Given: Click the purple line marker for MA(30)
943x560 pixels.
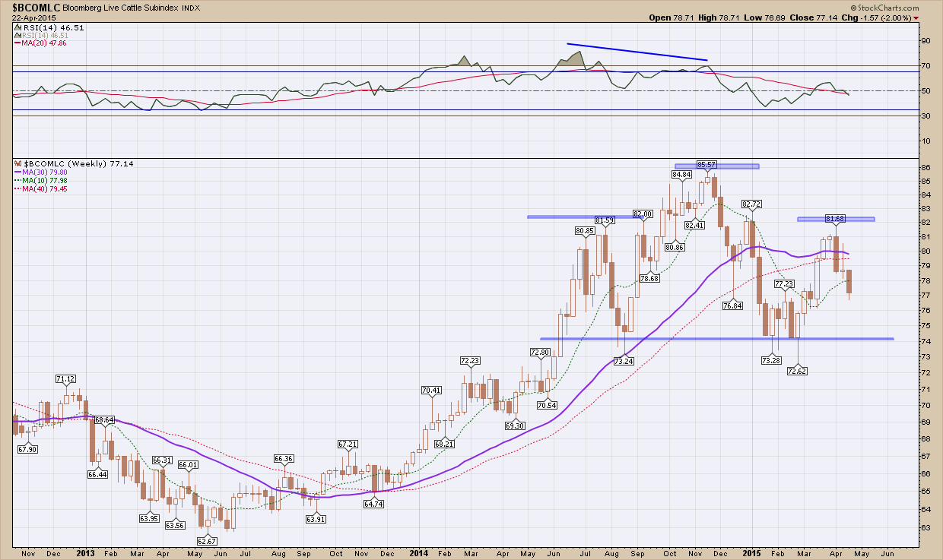Looking at the screenshot, I should (18, 172).
